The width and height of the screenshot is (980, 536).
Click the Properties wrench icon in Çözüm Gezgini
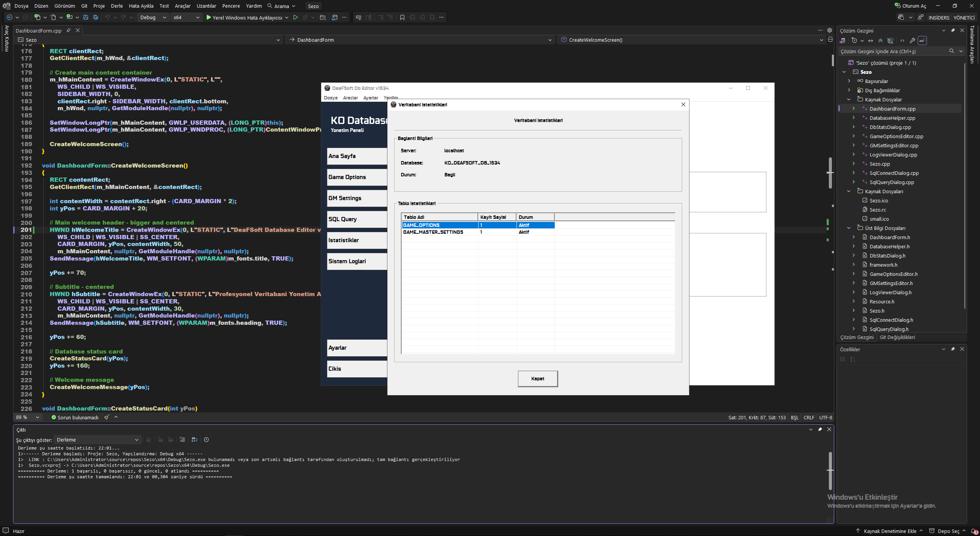(x=912, y=41)
